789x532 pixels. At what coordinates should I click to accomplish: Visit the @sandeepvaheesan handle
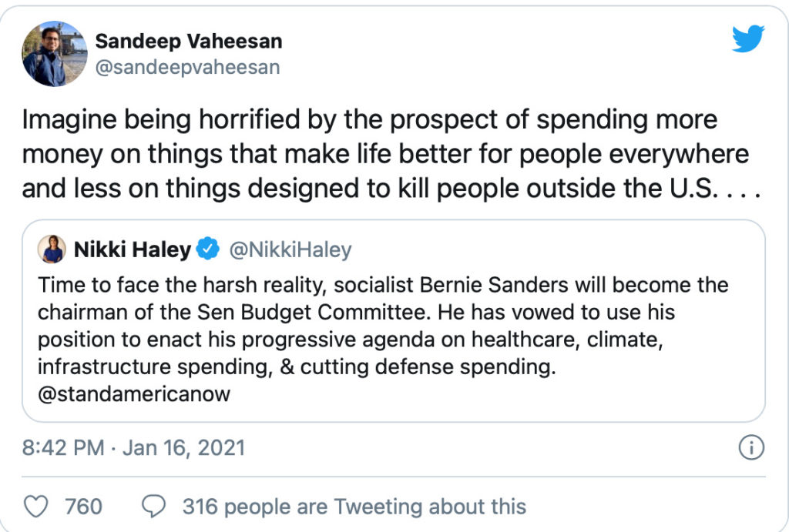186,68
